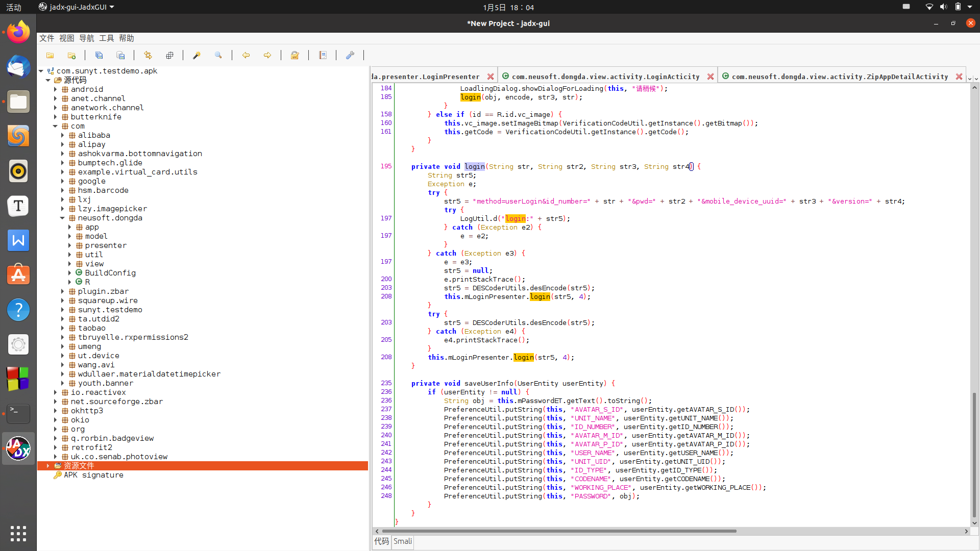Open the 导航 menu
This screenshot has width=980, height=551.
coord(87,38)
